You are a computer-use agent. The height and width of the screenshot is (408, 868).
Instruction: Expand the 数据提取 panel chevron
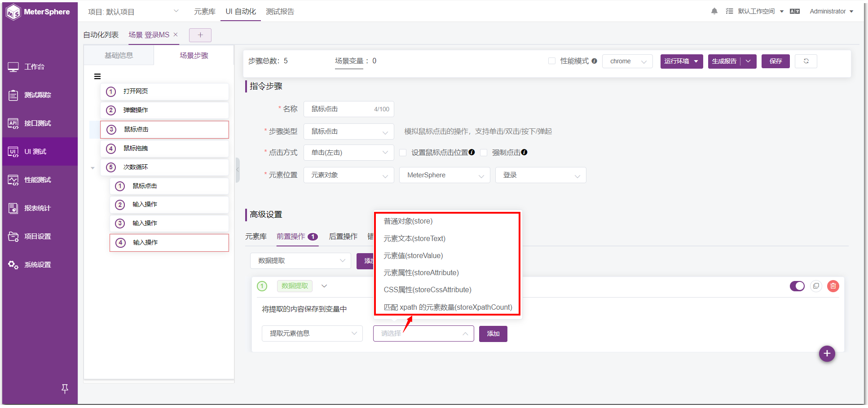click(324, 286)
